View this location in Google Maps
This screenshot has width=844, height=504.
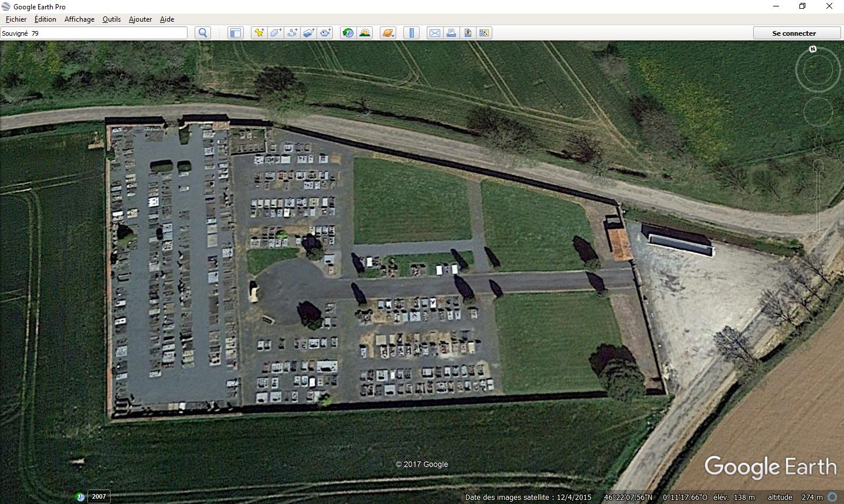click(x=484, y=33)
